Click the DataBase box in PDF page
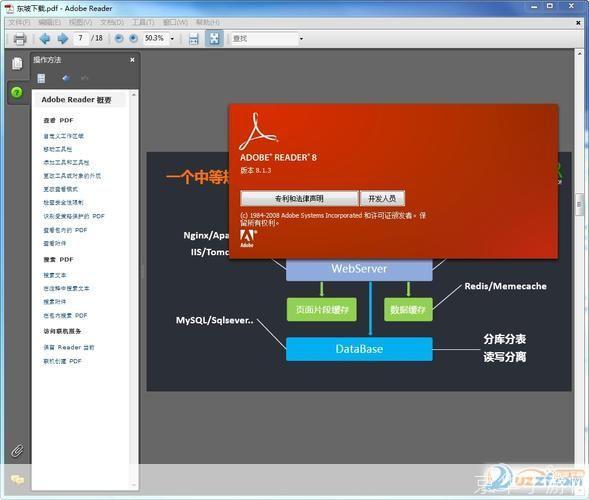589x500 pixels. point(359,349)
